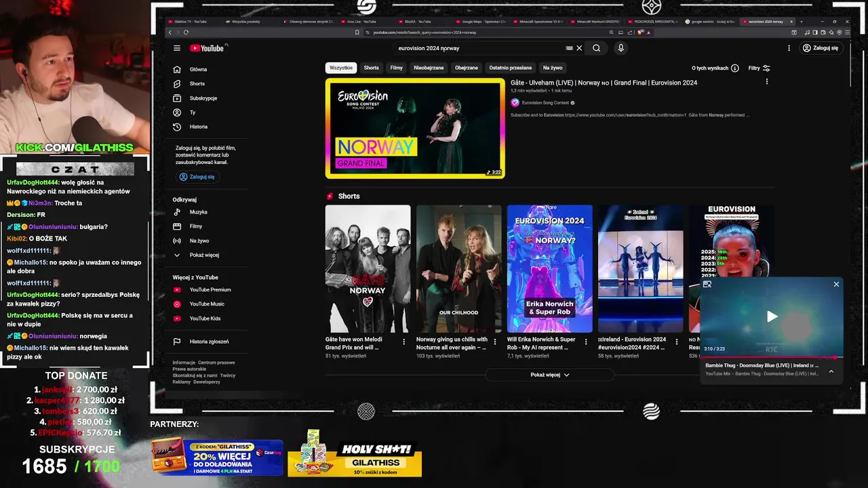Open Erika Norwich & Super Rob short thumbnail
Screen dimensions: 868x488
[550, 268]
